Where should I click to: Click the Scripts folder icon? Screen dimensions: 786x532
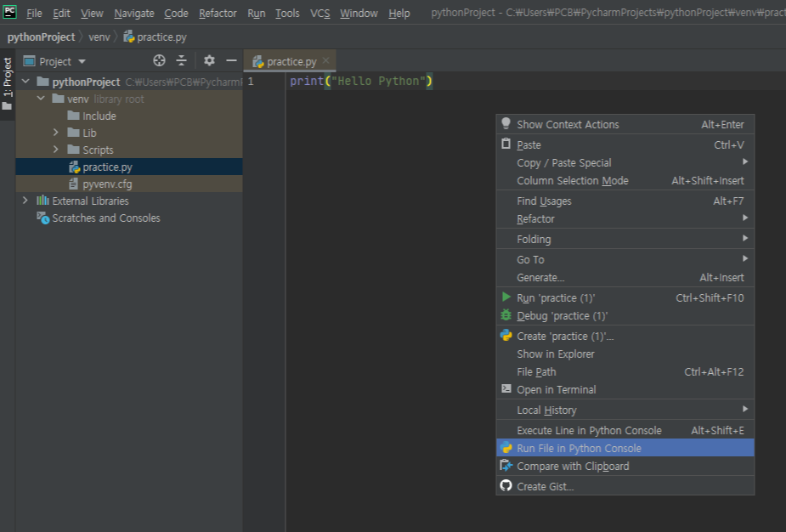(x=74, y=150)
